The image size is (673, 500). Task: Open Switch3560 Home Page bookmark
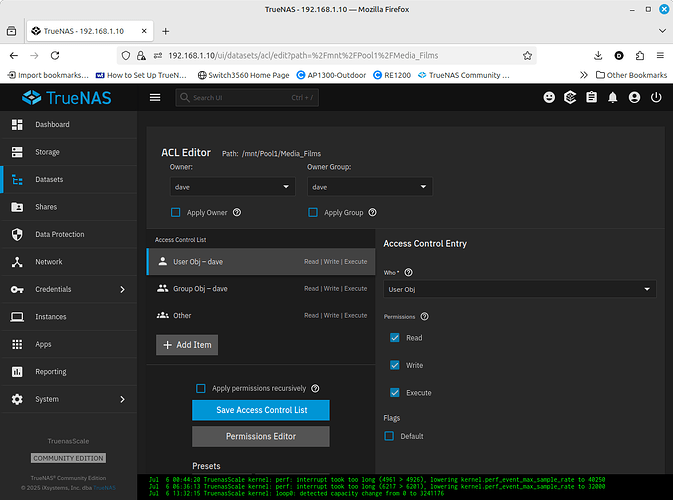click(x=243, y=75)
